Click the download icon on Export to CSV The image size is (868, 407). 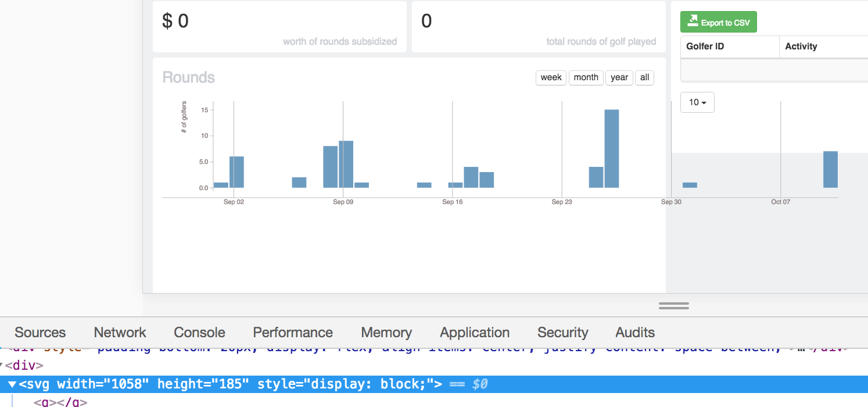click(692, 21)
